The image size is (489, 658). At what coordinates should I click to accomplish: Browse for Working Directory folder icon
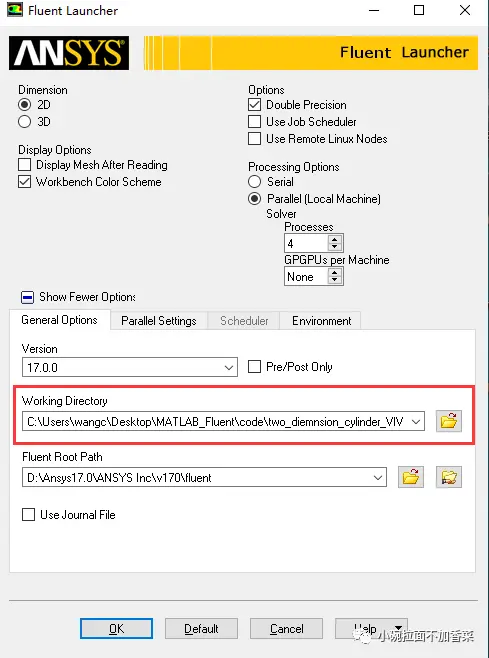[449, 421]
